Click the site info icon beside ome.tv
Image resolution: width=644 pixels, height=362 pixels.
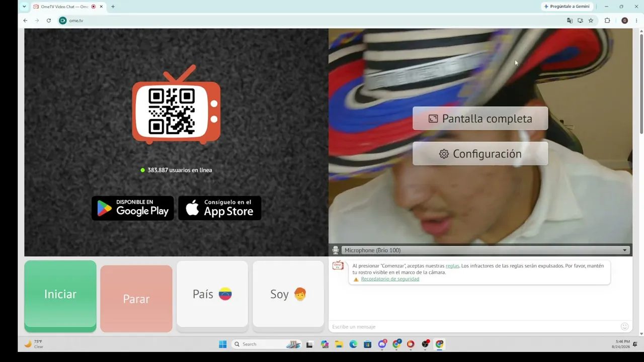(x=63, y=21)
